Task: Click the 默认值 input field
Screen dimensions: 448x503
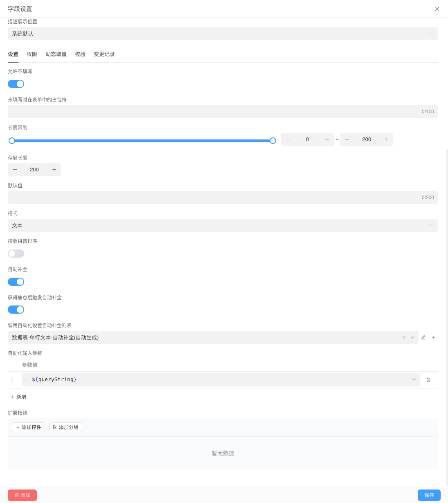Action: [x=223, y=198]
